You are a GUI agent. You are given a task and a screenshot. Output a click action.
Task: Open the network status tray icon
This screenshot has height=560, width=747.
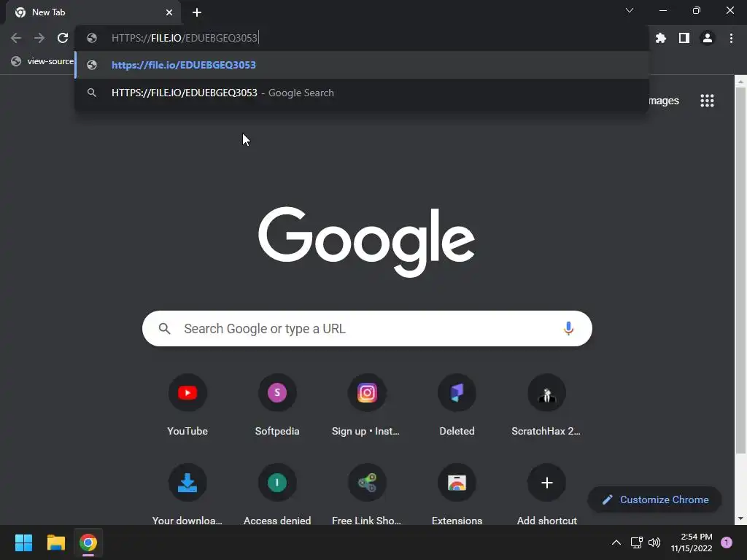[x=636, y=542]
